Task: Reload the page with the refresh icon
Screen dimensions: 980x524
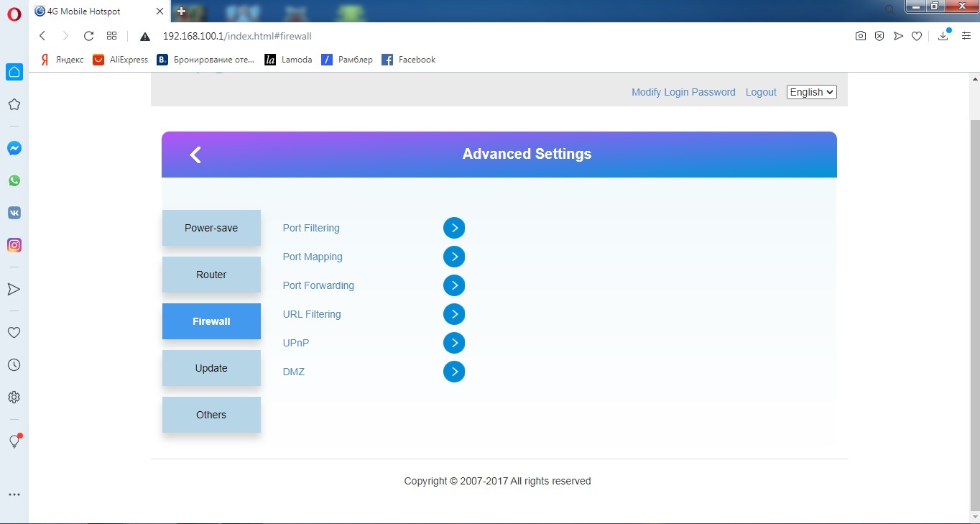Action: (88, 36)
